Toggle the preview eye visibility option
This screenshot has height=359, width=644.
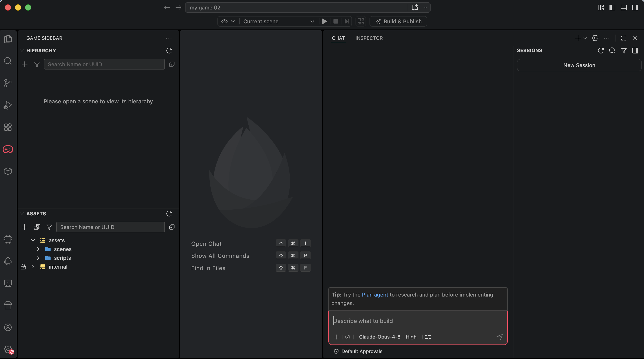click(224, 21)
